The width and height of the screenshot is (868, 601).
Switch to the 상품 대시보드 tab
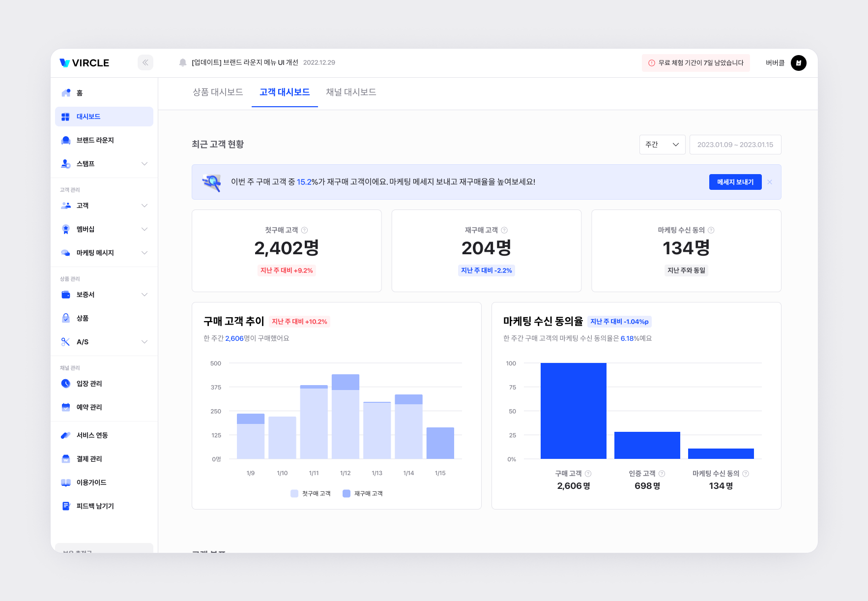(x=218, y=92)
